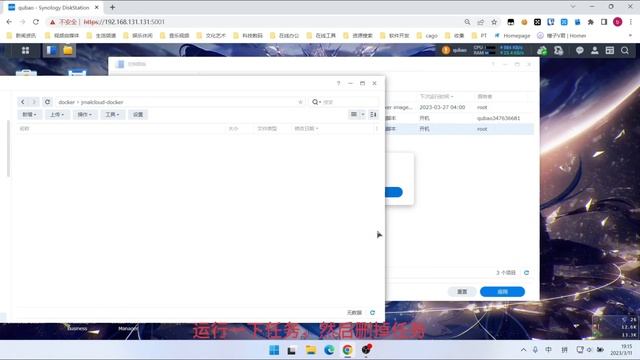640x360 pixels.
Task: Click the docker breadcrumb path segment
Action: point(67,102)
